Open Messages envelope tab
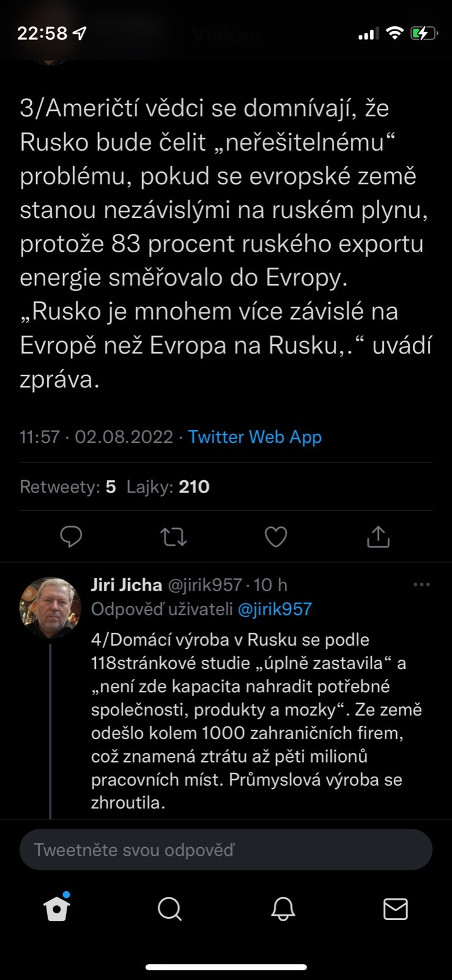 pyautogui.click(x=396, y=909)
